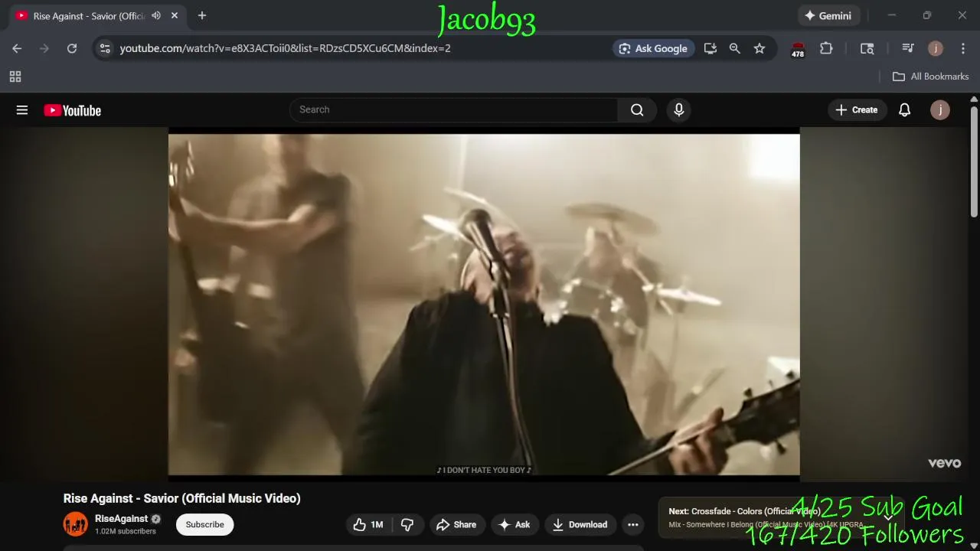Dislike the video with thumbs-down
Screen dimensions: 980x551
click(407, 524)
